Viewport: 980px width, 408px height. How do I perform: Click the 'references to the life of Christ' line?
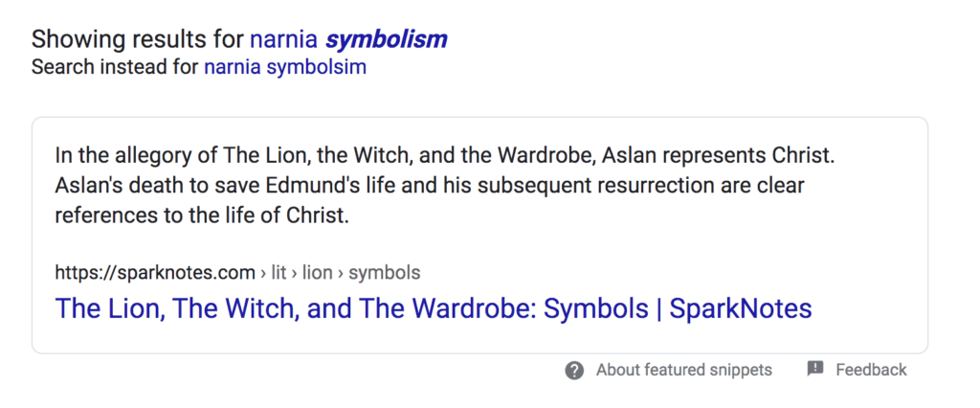(201, 215)
